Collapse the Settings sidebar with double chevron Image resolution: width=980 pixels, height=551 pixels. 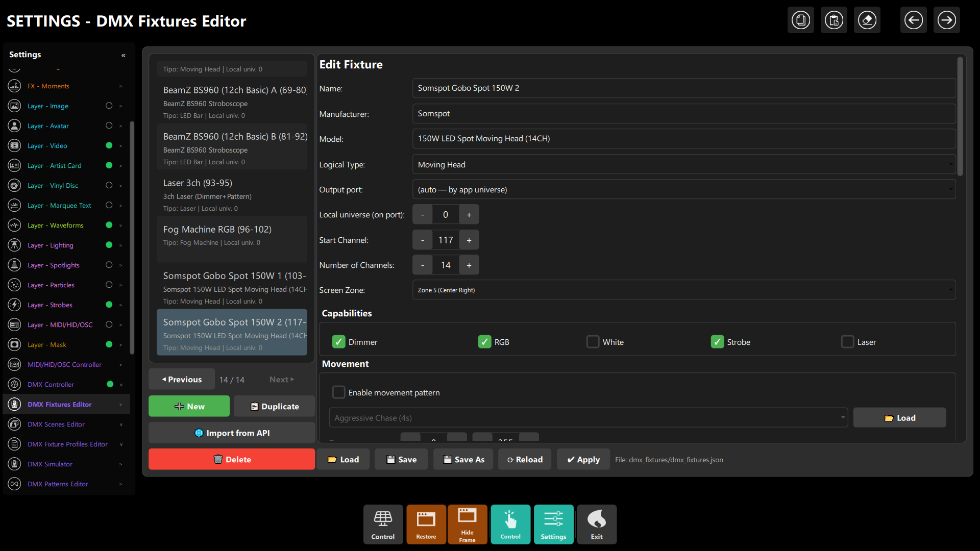124,55
